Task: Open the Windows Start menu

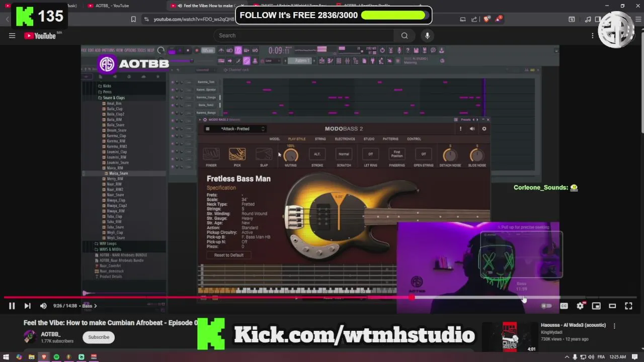Action: [x=7, y=357]
